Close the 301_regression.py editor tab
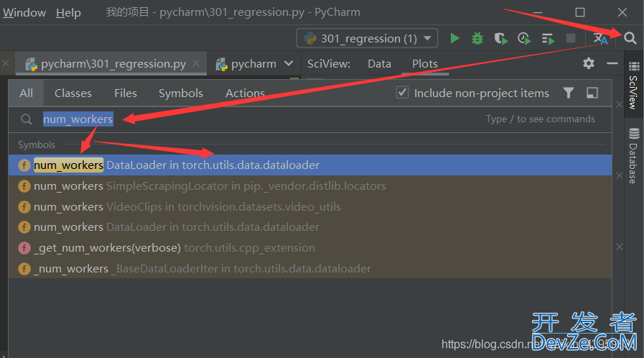Image resolution: width=644 pixels, height=358 pixels. pos(196,63)
